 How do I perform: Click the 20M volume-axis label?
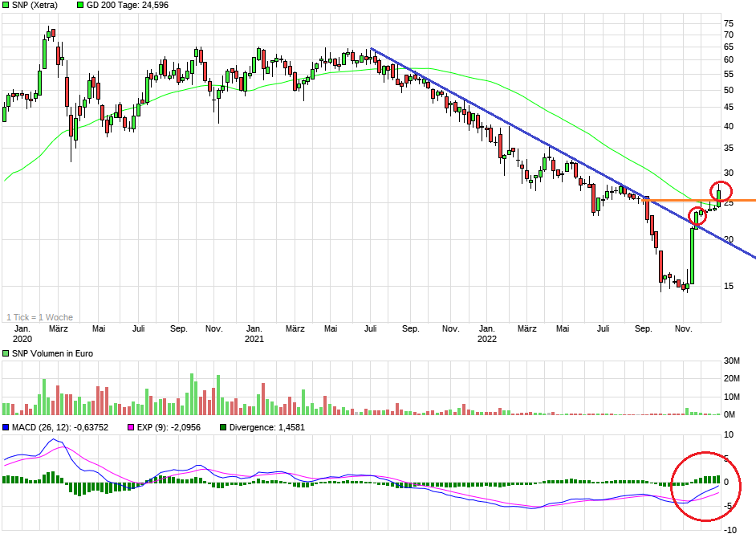click(x=731, y=378)
